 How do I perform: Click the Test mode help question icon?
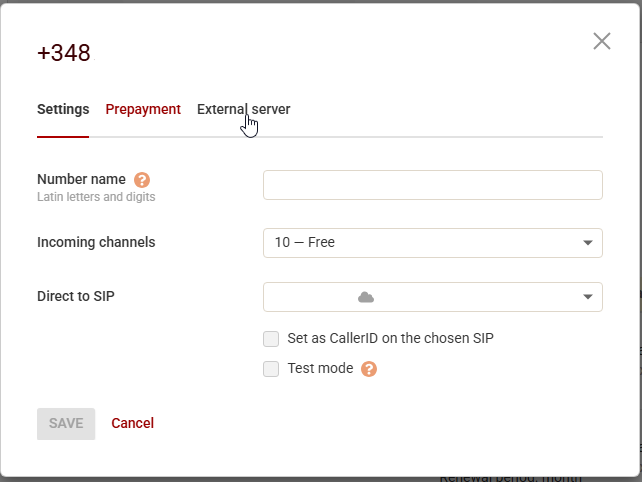click(x=368, y=369)
